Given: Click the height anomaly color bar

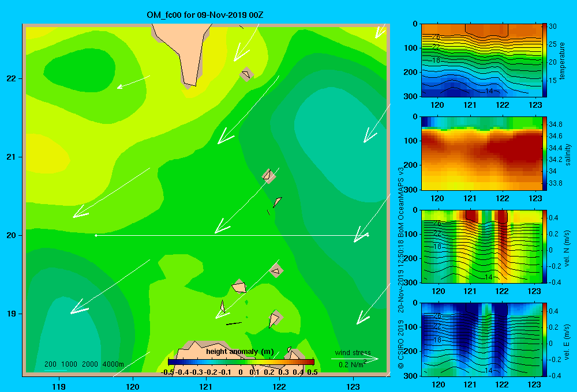Looking at the screenshot, I should pos(241,362).
